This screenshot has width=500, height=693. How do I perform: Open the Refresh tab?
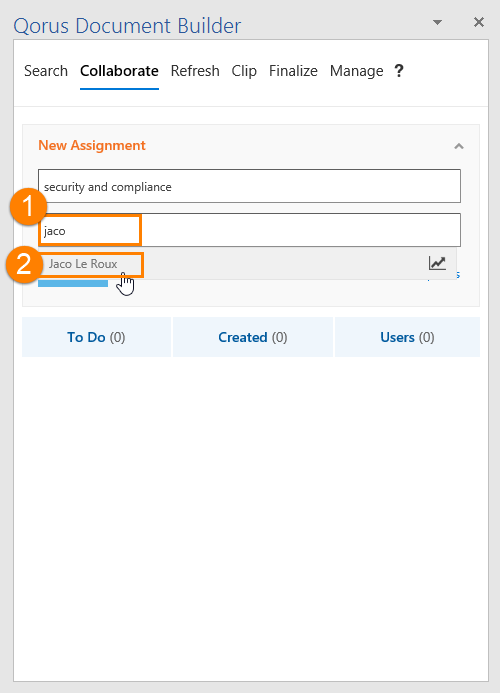(x=195, y=71)
